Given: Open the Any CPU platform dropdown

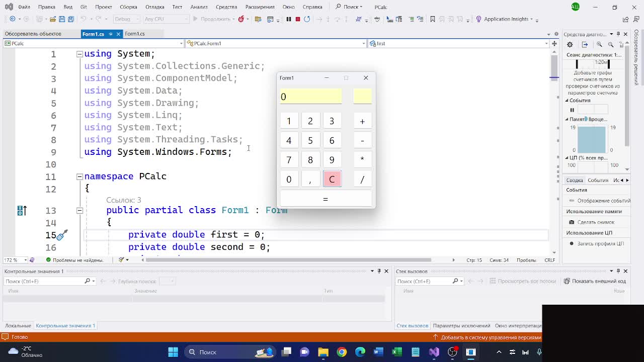Looking at the screenshot, I should 166,19.
